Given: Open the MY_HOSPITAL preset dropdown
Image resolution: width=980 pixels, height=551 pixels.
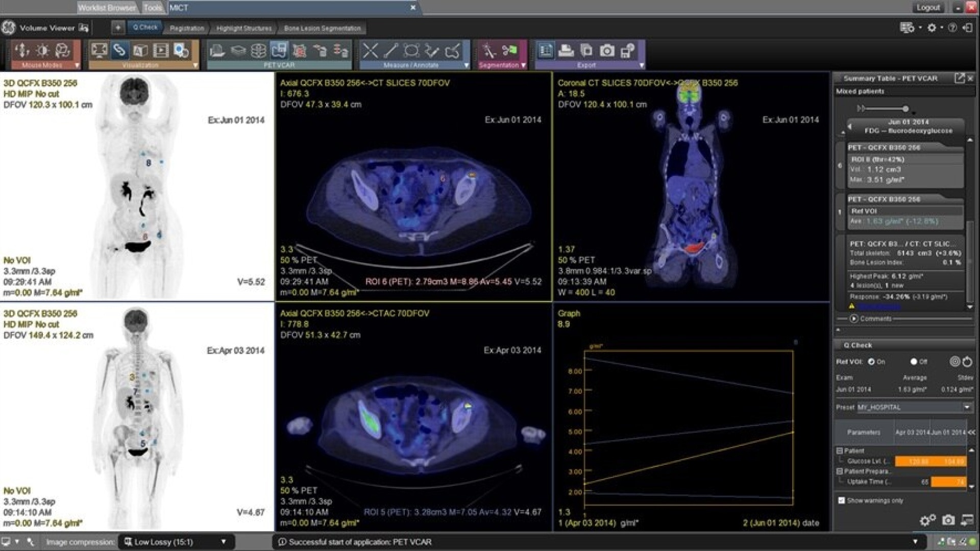Looking at the screenshot, I should point(967,407).
